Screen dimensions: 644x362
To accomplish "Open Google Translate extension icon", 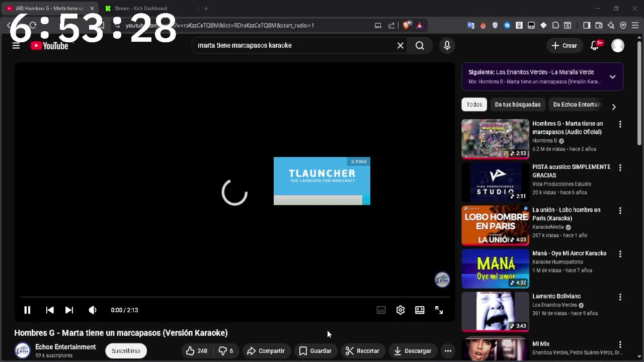I will point(471,25).
